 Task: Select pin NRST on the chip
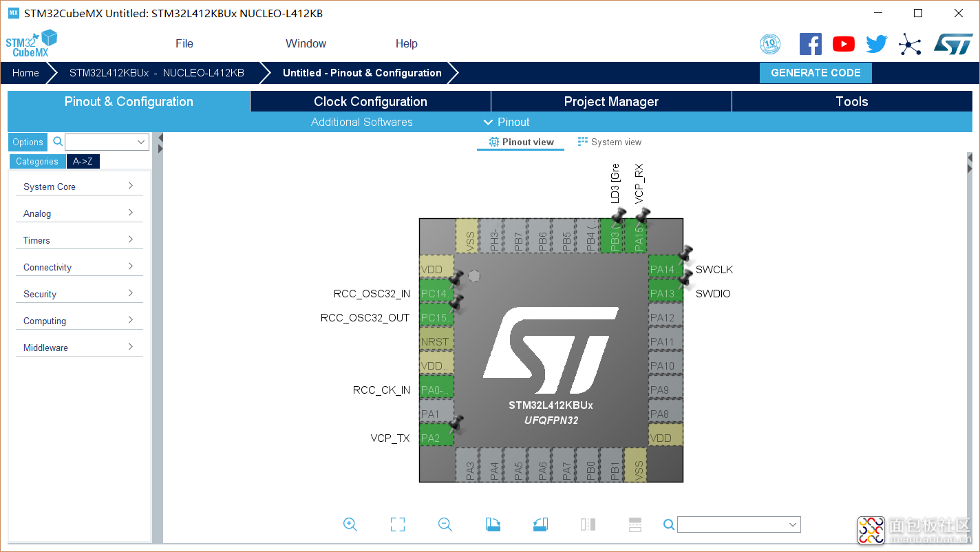pyautogui.click(x=437, y=339)
